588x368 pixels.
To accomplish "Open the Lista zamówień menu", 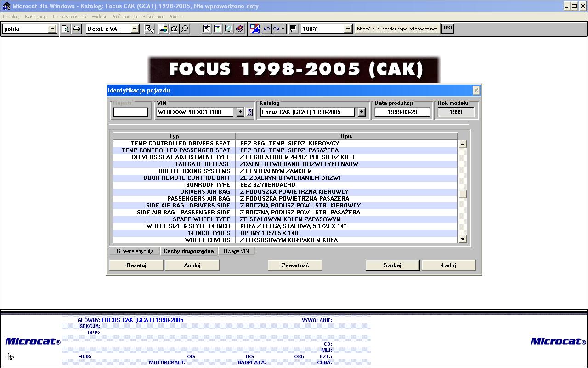I will coord(69,17).
